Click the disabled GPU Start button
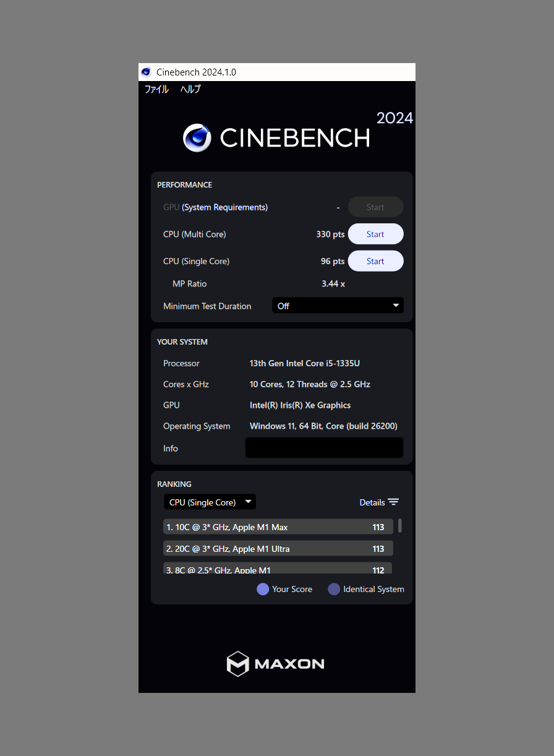The width and height of the screenshot is (554, 756). point(376,207)
